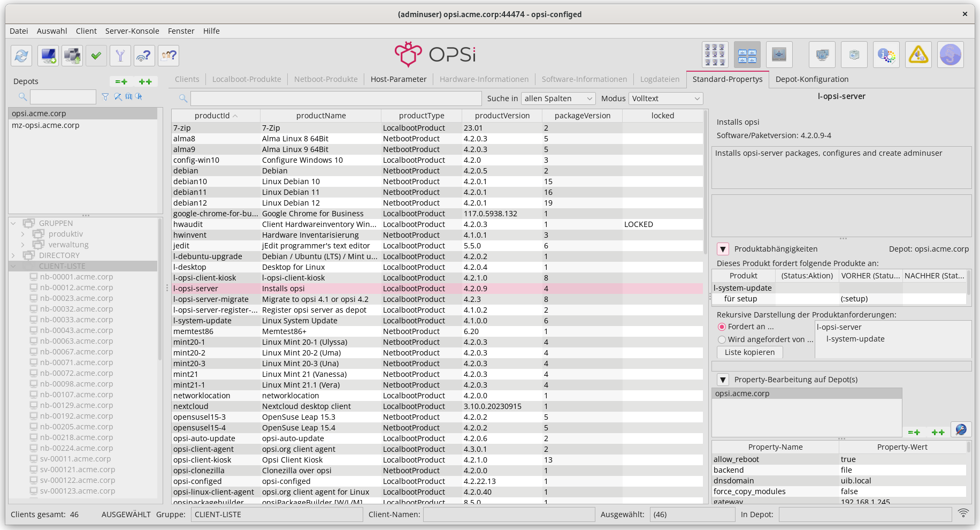
Task: Sort by the productVersion column header
Action: click(x=502, y=116)
